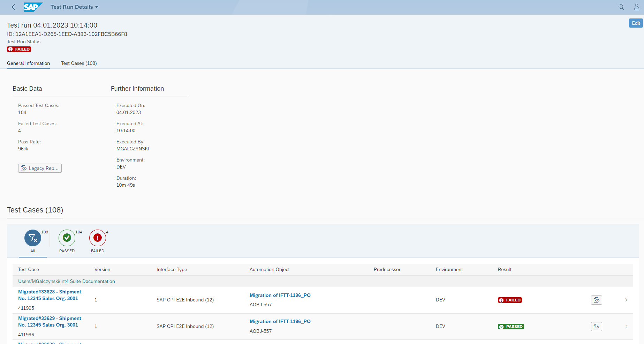Open the Legacy Report button

point(40,168)
